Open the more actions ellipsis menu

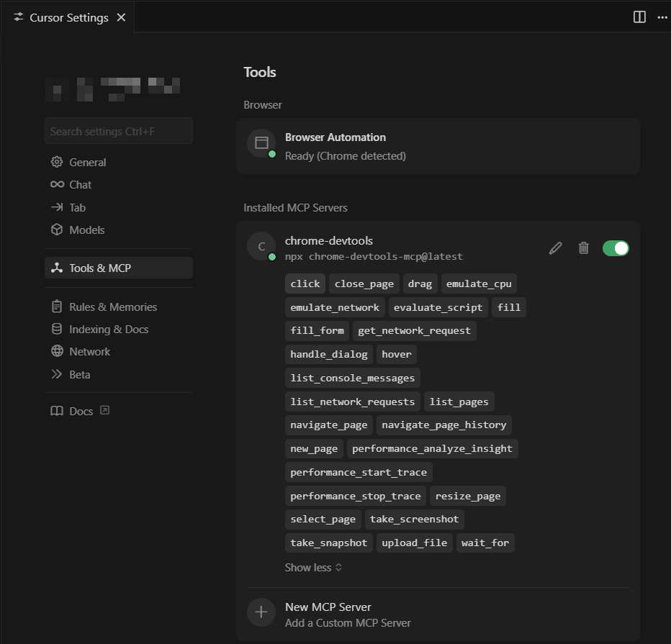pos(662,17)
